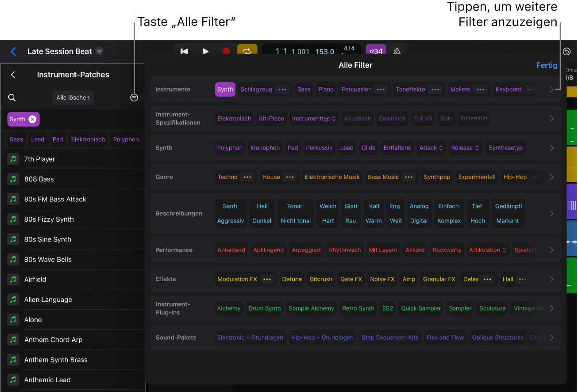Click the Anthemic Lead patch icon

pos(13,380)
